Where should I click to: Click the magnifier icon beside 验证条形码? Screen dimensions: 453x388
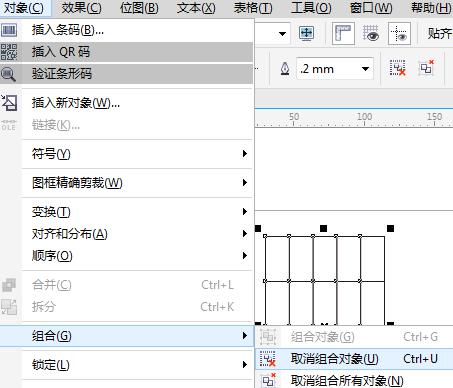8,74
